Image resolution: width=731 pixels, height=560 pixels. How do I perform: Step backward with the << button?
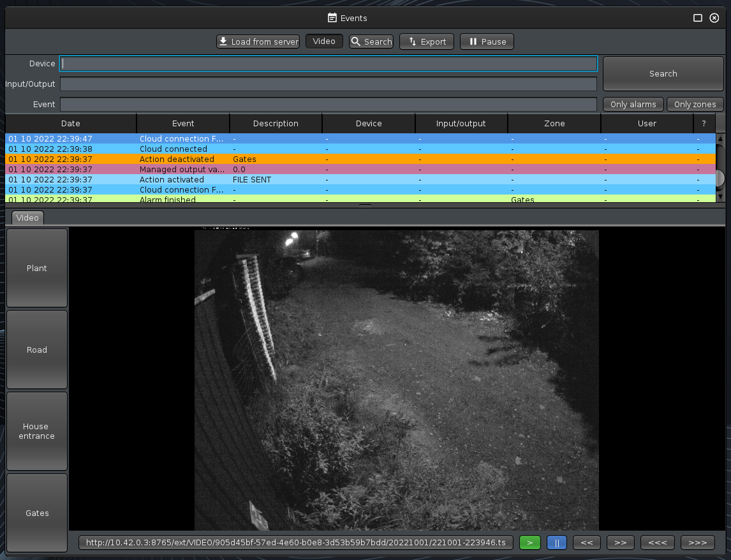coord(587,542)
